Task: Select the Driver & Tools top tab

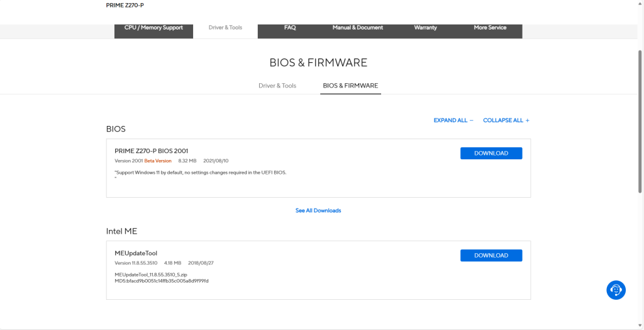Action: 226,28
